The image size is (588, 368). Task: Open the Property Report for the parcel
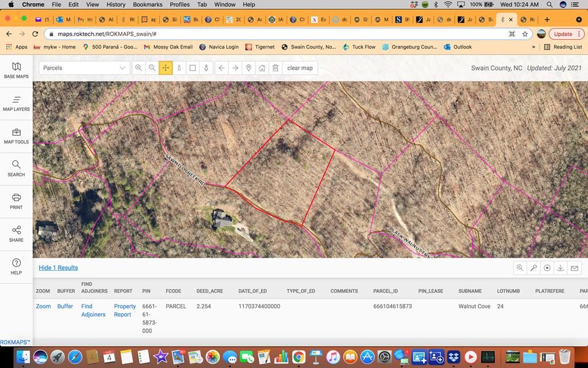click(x=124, y=310)
